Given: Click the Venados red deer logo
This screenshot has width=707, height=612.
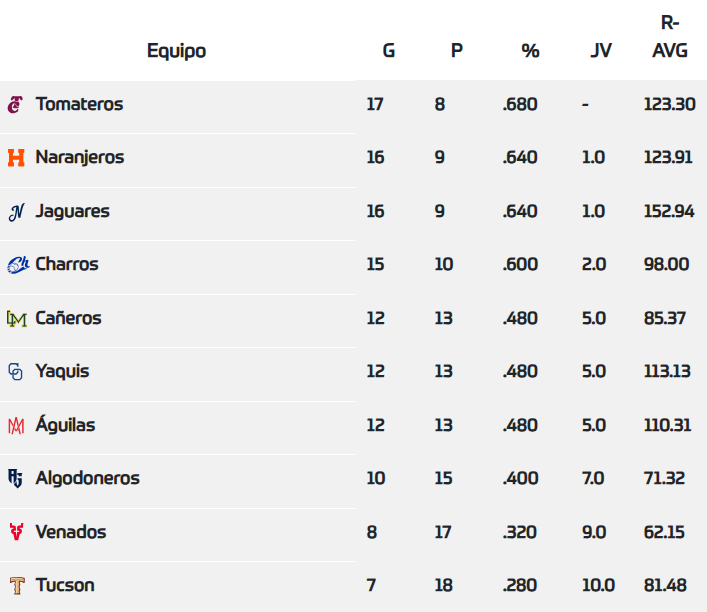Looking at the screenshot, I should pyautogui.click(x=16, y=532).
